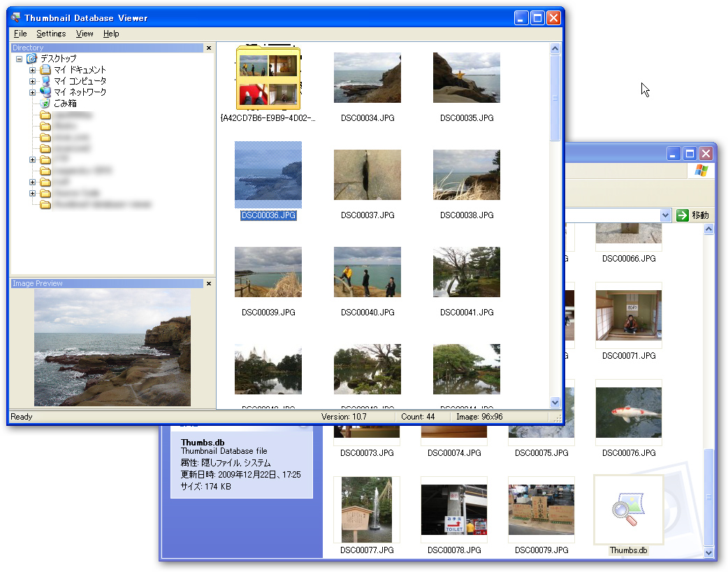This screenshot has height=572, width=728.
Task: Select thumbnail DSC00041.JPG
Action: click(x=467, y=272)
